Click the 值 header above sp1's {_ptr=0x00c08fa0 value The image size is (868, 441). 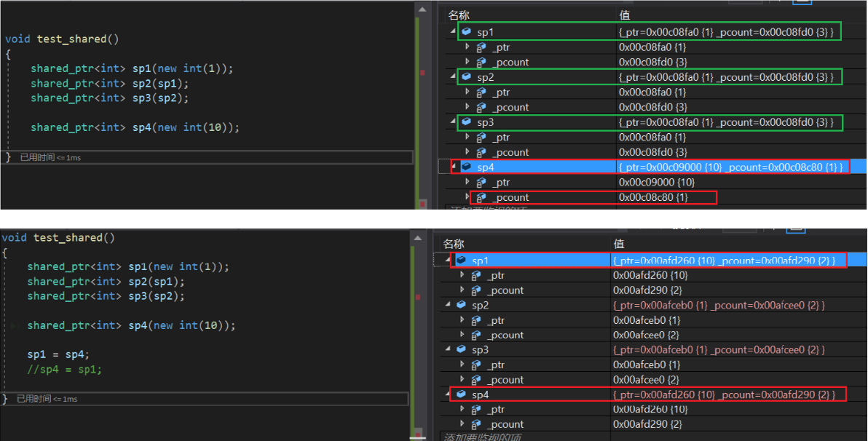[625, 15]
